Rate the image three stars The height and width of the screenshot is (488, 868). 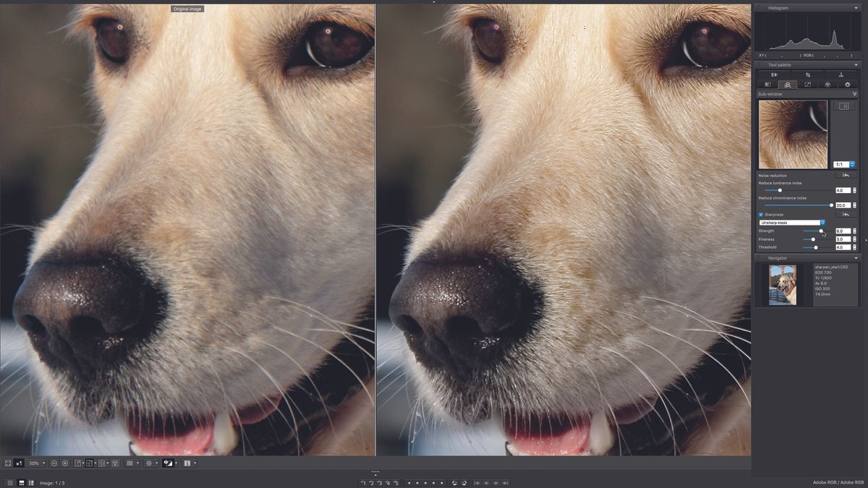380,483
